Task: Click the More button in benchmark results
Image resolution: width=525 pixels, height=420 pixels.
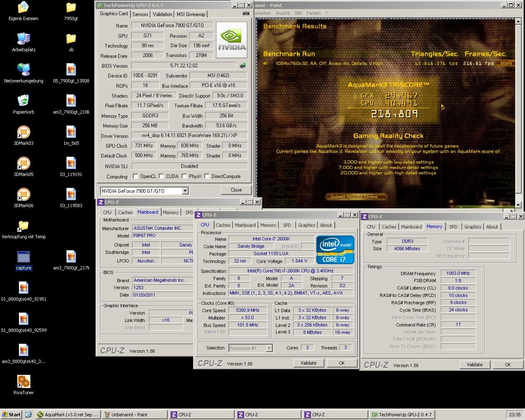Action: click(506, 63)
